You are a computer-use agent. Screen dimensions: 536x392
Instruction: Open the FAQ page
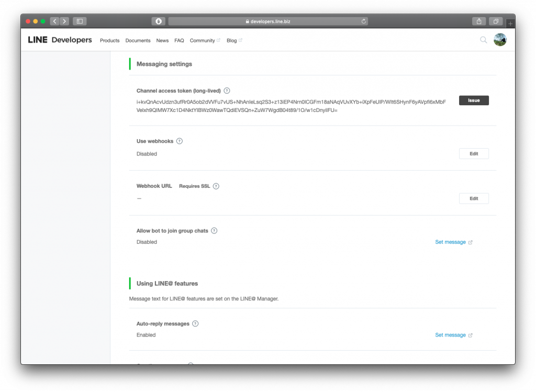tap(179, 40)
